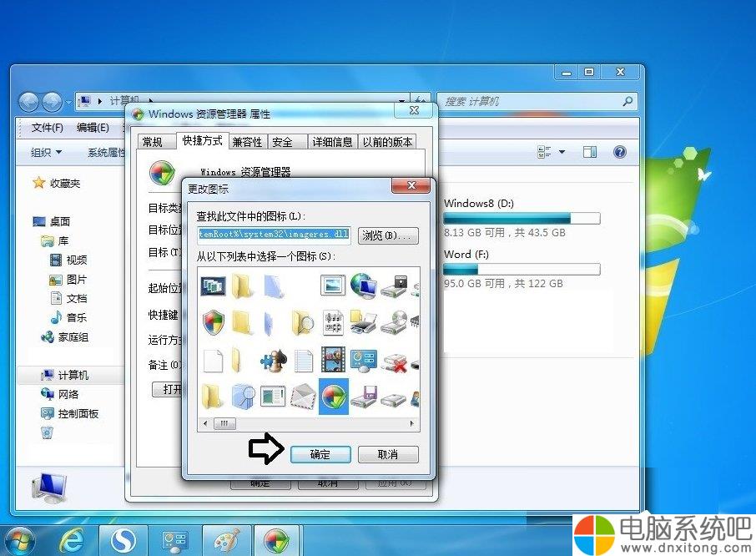Click the Windows Start orb

coord(19,541)
